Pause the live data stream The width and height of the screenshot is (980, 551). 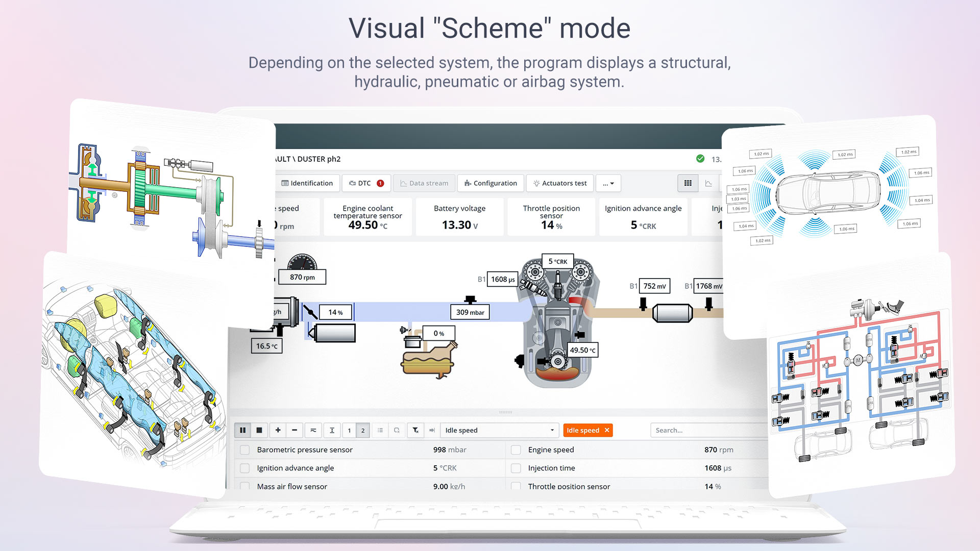pos(243,430)
